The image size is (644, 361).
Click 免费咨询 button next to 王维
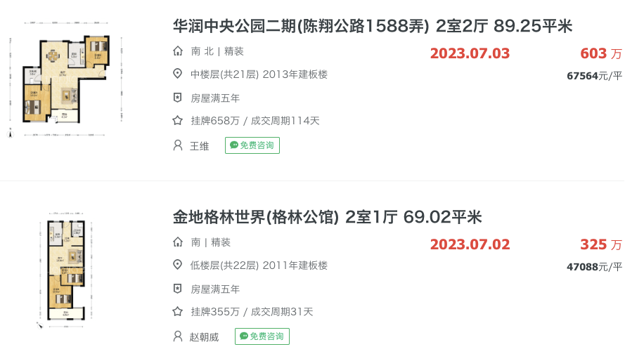252,145
